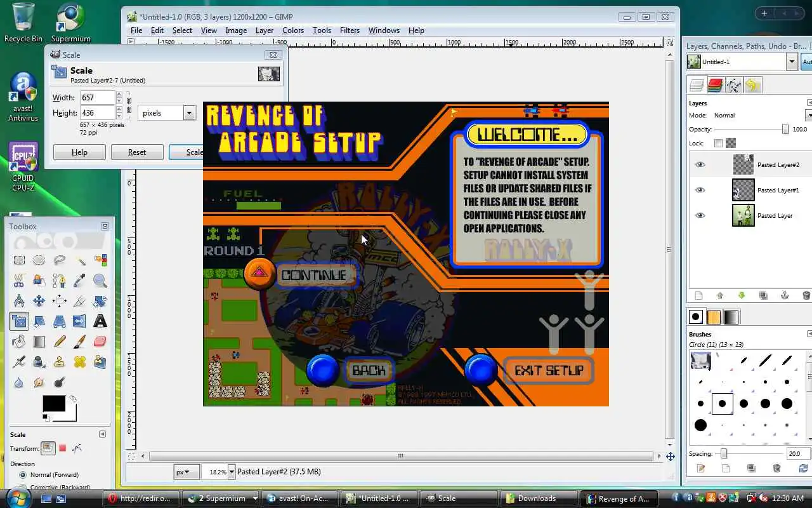This screenshot has height=508, width=812.
Task: Swap foreground and background colors arrow
Action: (73, 399)
